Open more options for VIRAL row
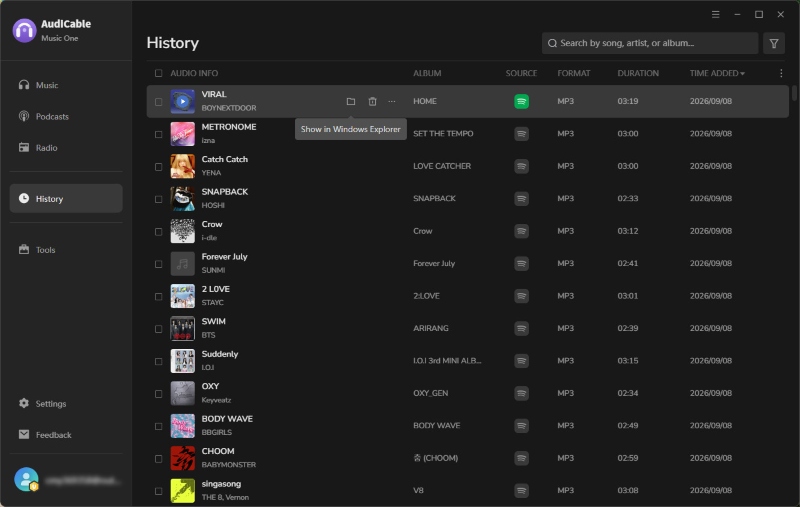The image size is (800, 507). (x=391, y=102)
